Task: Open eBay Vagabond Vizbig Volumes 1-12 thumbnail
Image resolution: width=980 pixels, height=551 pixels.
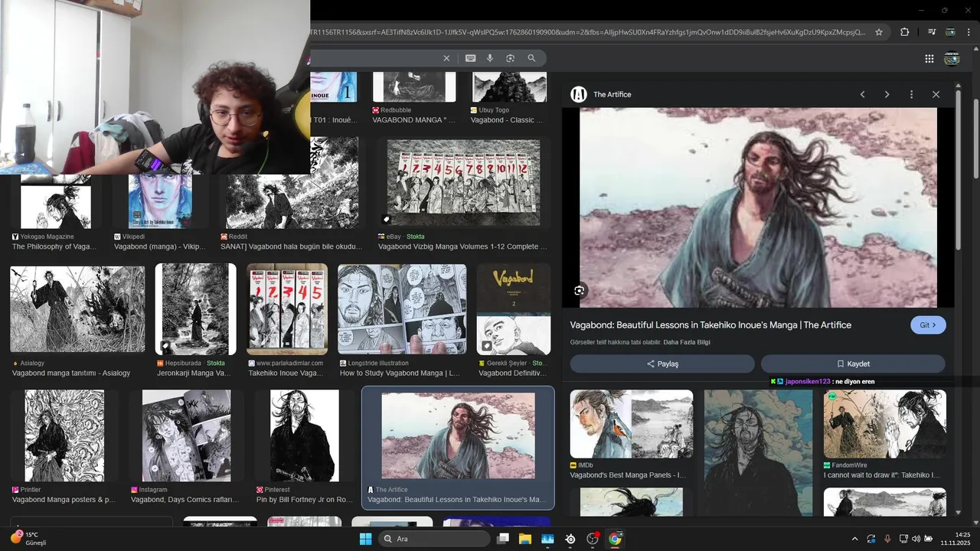Action: (x=463, y=182)
